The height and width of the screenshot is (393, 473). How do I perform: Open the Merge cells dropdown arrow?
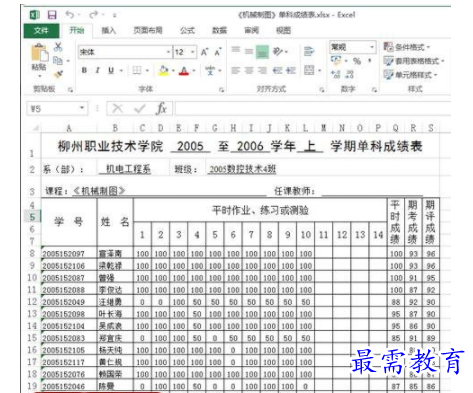point(319,70)
